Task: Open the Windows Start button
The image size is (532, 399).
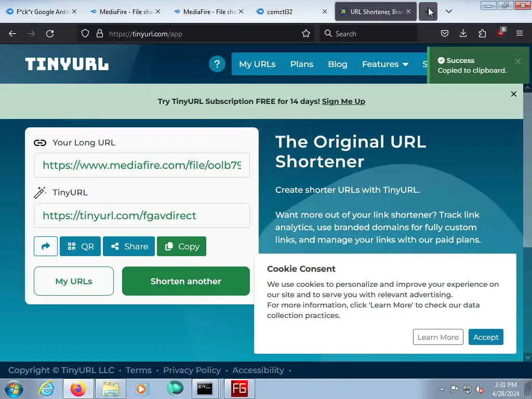Action: [14, 389]
